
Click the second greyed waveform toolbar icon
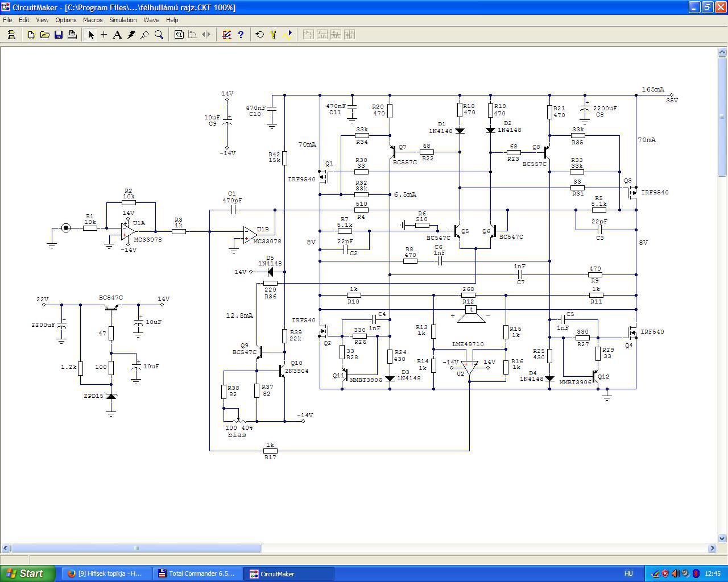pyautogui.click(x=321, y=35)
